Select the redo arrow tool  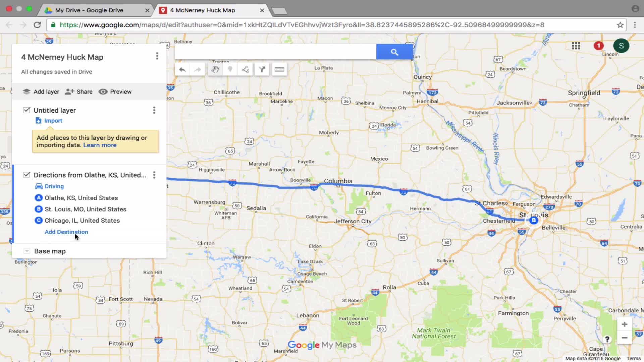[x=198, y=69]
